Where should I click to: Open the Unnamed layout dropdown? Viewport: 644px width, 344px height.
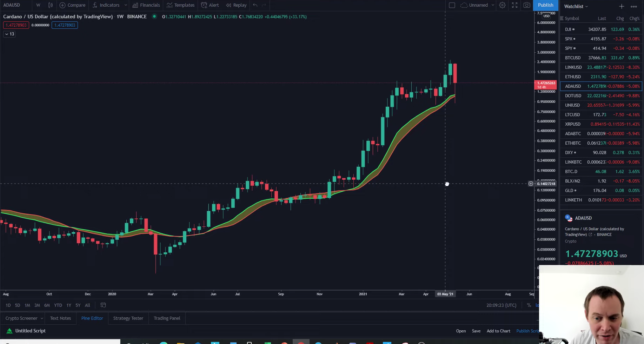(477, 5)
